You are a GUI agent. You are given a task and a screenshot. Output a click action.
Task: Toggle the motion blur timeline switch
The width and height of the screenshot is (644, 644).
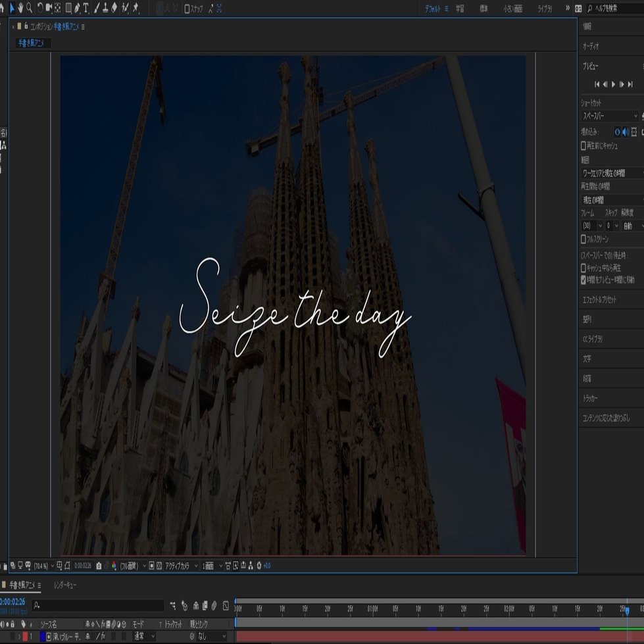pos(214,605)
